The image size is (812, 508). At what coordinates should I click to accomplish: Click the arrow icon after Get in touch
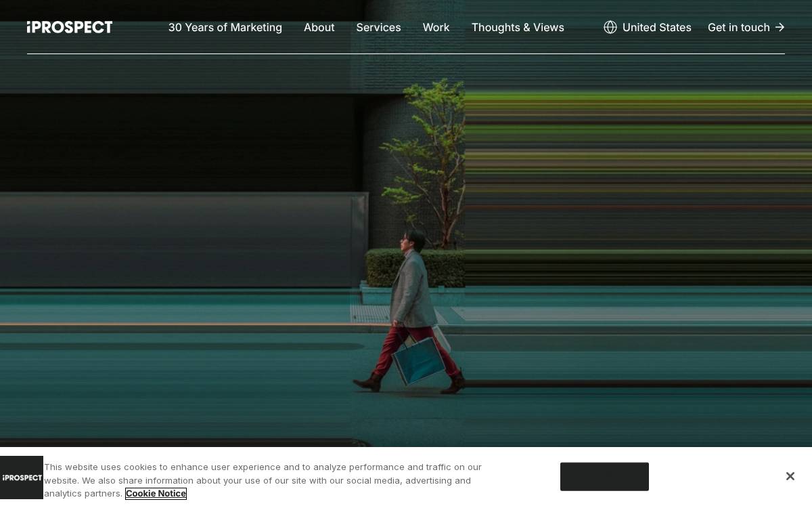(x=780, y=27)
